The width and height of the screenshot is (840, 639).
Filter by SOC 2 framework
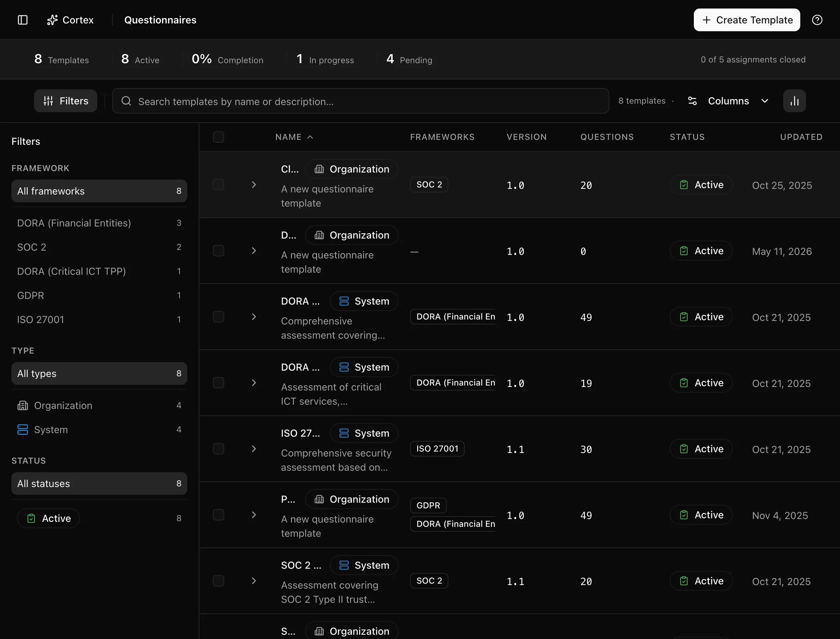(x=99, y=247)
